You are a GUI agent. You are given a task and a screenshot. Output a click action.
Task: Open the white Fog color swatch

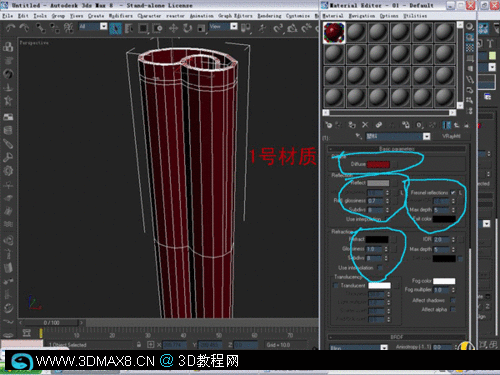[444, 281]
